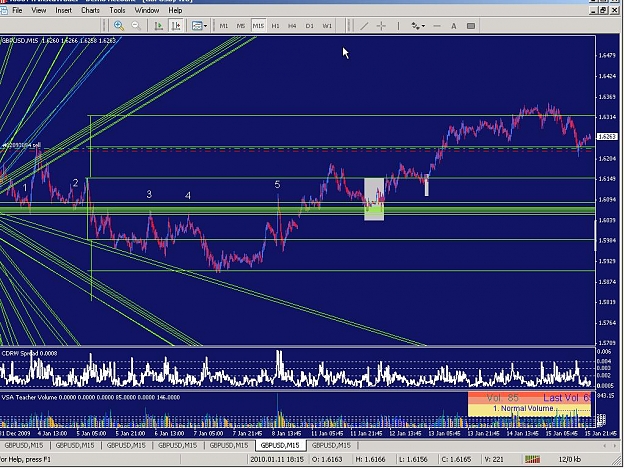
Task: Click the connection status bars icon
Action: pos(532,459)
